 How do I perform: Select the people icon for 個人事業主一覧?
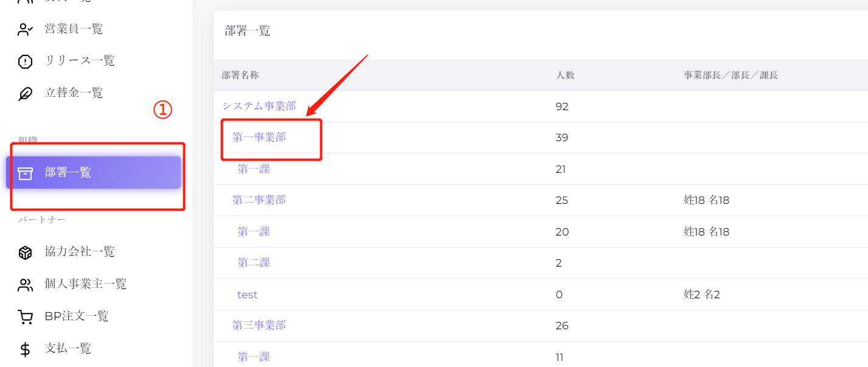tap(25, 284)
